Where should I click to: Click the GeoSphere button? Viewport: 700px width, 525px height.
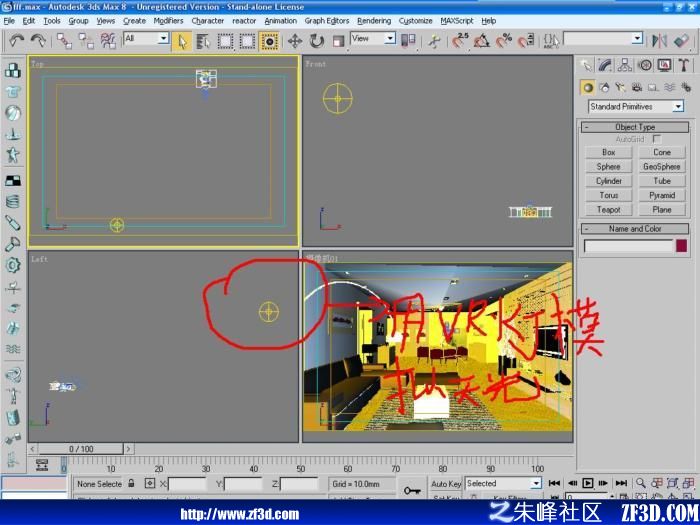pyautogui.click(x=662, y=167)
